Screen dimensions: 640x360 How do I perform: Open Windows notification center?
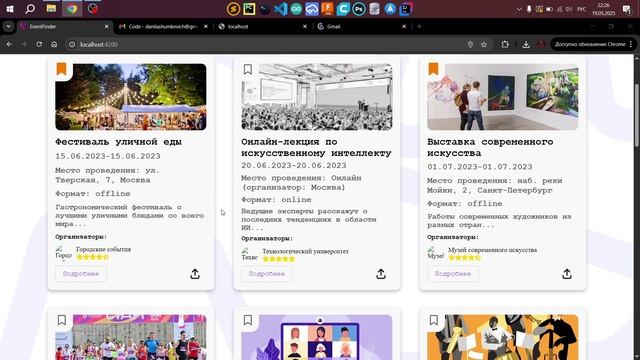point(627,9)
